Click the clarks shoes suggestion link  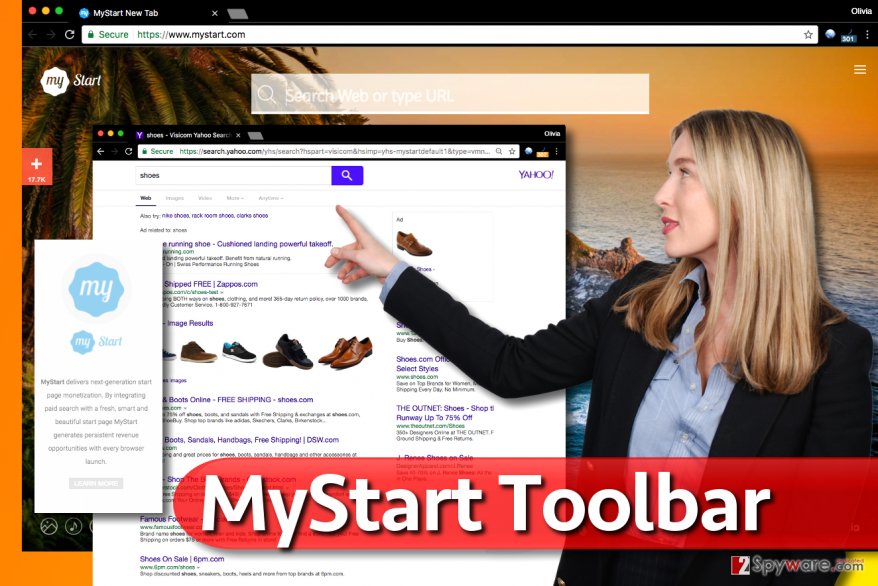tap(252, 215)
